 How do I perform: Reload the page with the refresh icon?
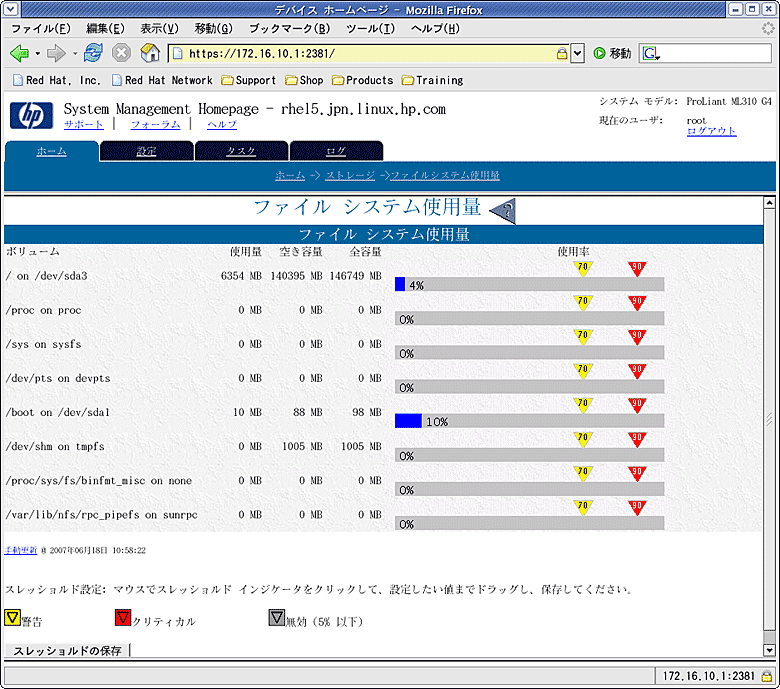[93, 53]
